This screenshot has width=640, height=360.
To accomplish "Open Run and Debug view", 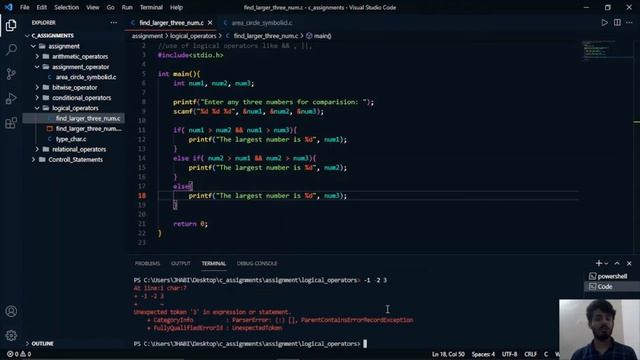I will point(11,98).
